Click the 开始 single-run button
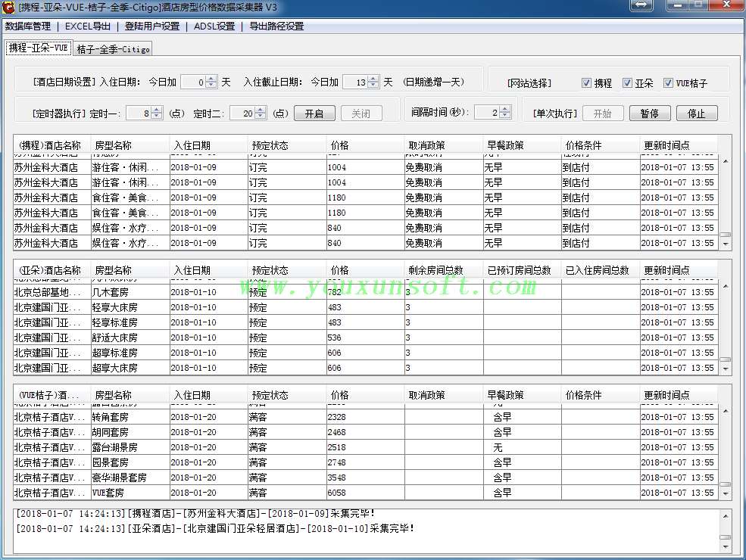746x560 pixels. coord(603,114)
